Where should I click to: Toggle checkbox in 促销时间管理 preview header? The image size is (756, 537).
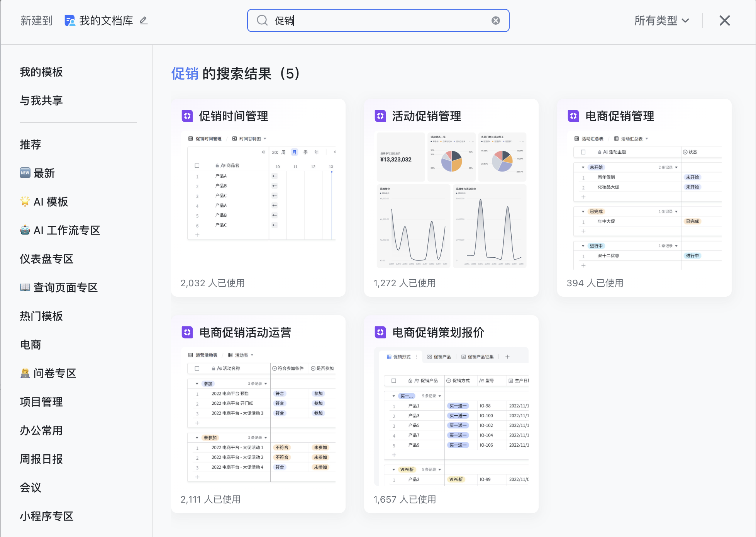(197, 165)
